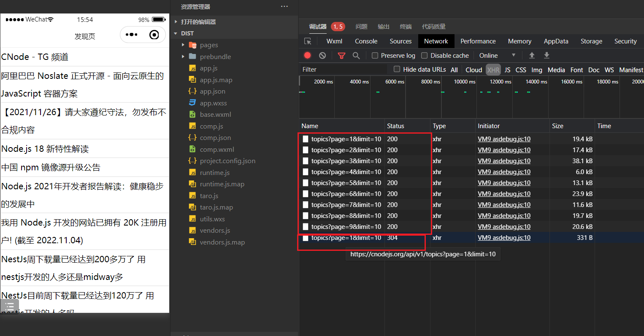Screen dimensions: 644x336
Task: Open the explorer panel more actions ellipsis
Action: [x=284, y=6]
